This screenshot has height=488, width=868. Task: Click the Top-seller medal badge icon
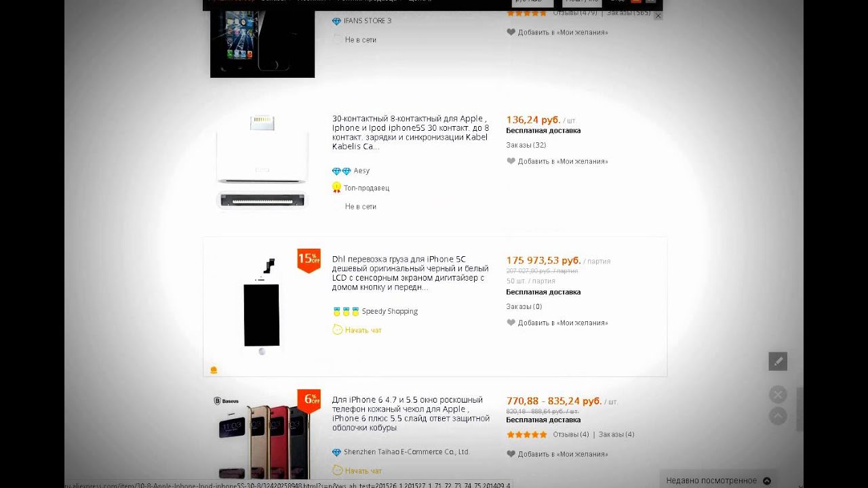(x=336, y=188)
